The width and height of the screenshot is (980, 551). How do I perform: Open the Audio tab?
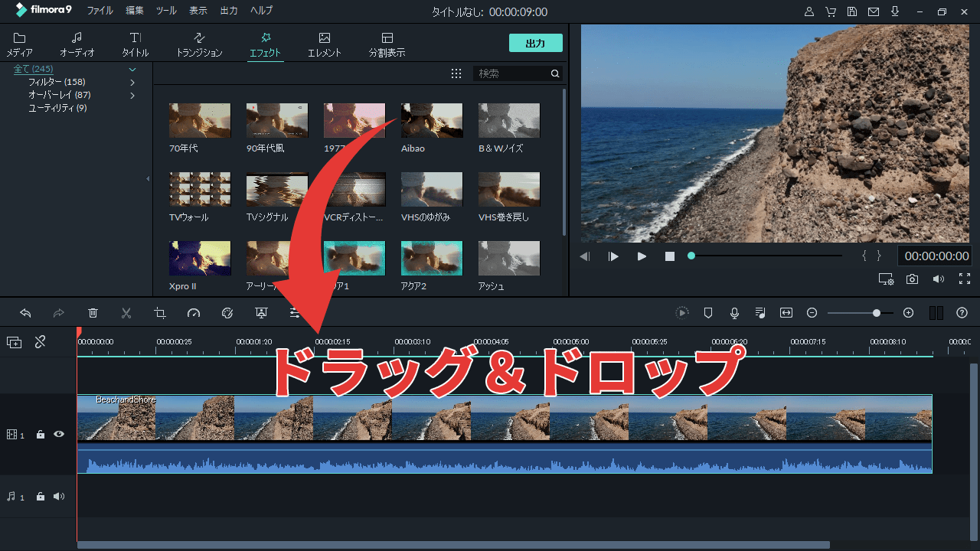[x=77, y=45]
